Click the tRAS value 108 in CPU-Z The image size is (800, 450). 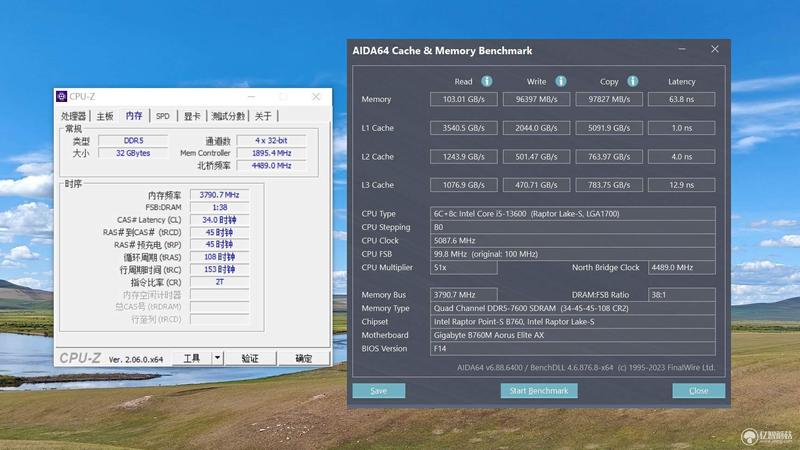219,257
